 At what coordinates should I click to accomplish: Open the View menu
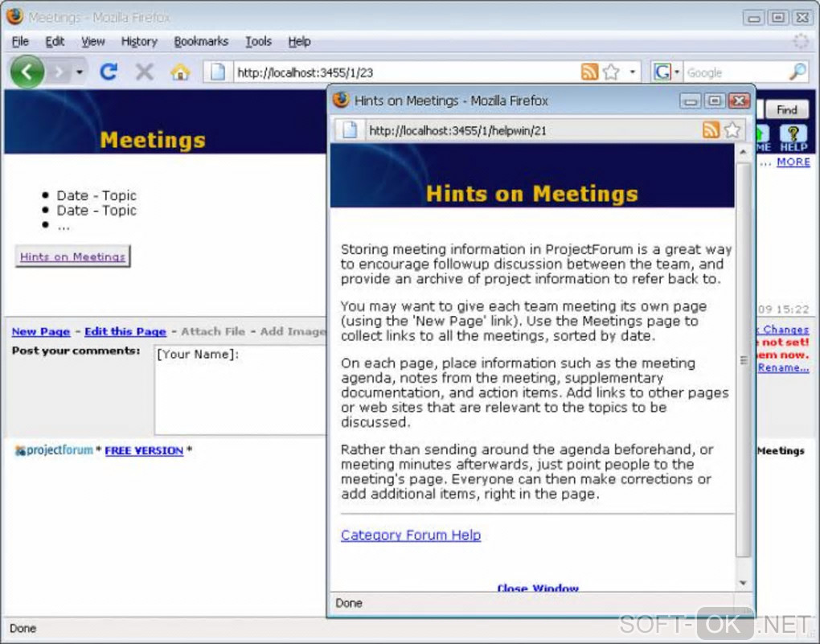pos(92,41)
